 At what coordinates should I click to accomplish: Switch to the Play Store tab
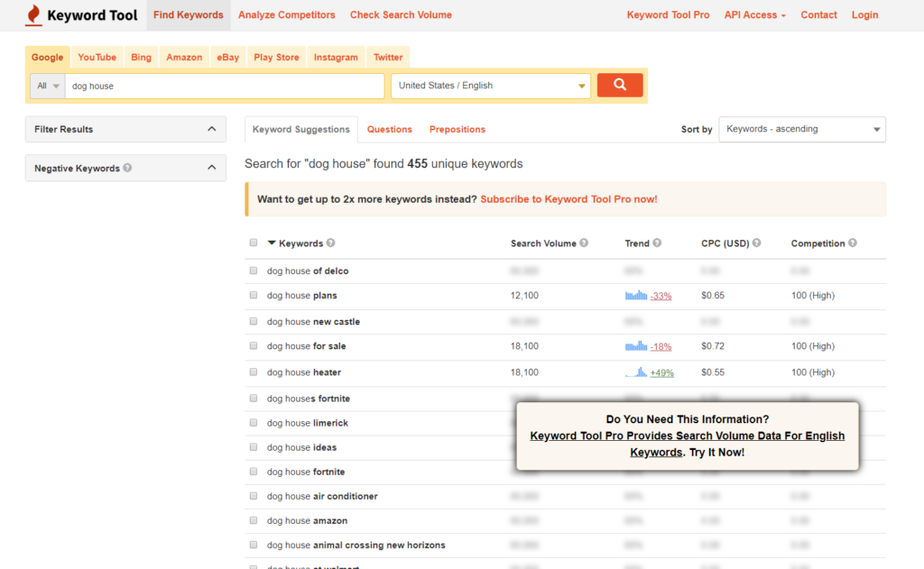(x=276, y=57)
